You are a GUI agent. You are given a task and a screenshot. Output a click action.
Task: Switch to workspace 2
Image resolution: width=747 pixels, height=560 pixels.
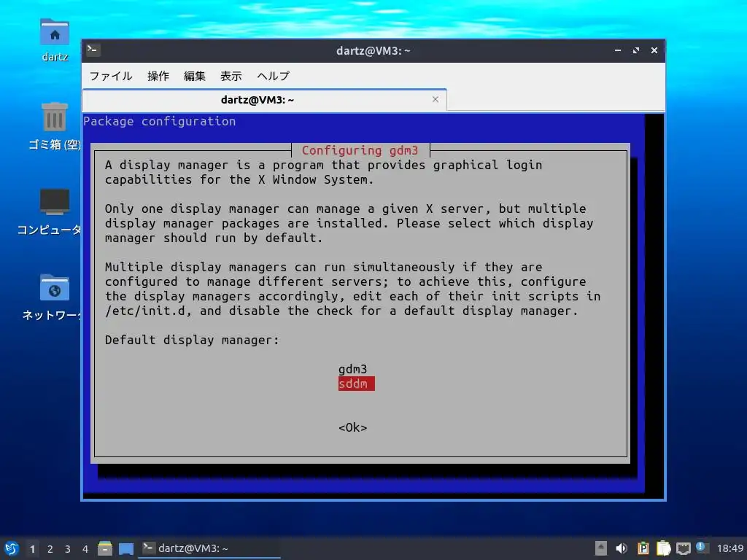pyautogui.click(x=50, y=549)
